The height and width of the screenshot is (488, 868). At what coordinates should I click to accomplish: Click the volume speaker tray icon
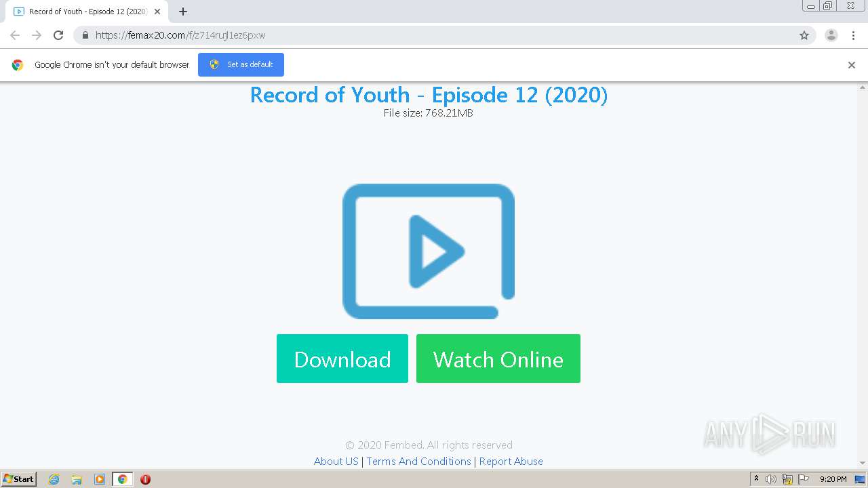point(771,479)
